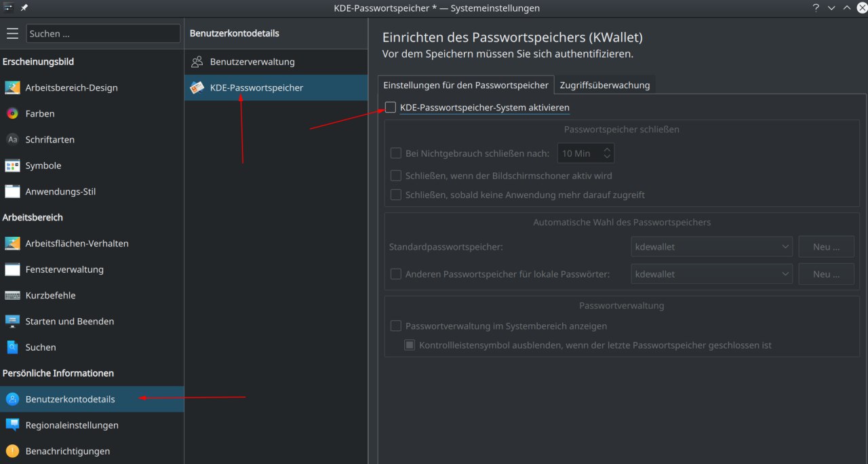
Task: Toggle Passwortverwaltung im Systembereich anzeigen
Action: pos(396,326)
